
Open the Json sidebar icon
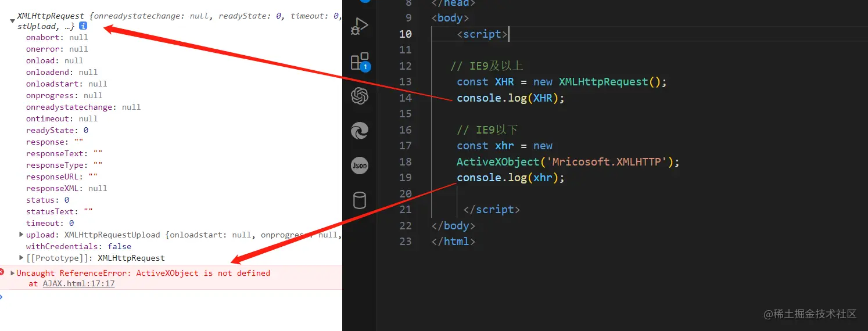coord(360,165)
